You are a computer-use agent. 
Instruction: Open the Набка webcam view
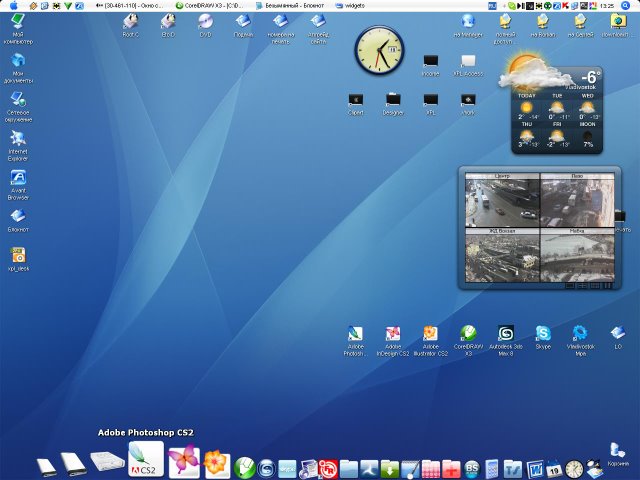click(x=577, y=255)
